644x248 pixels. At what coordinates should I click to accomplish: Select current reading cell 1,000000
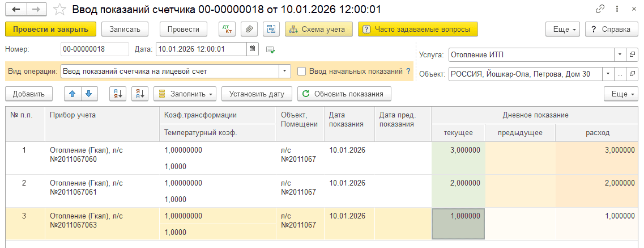(458, 224)
